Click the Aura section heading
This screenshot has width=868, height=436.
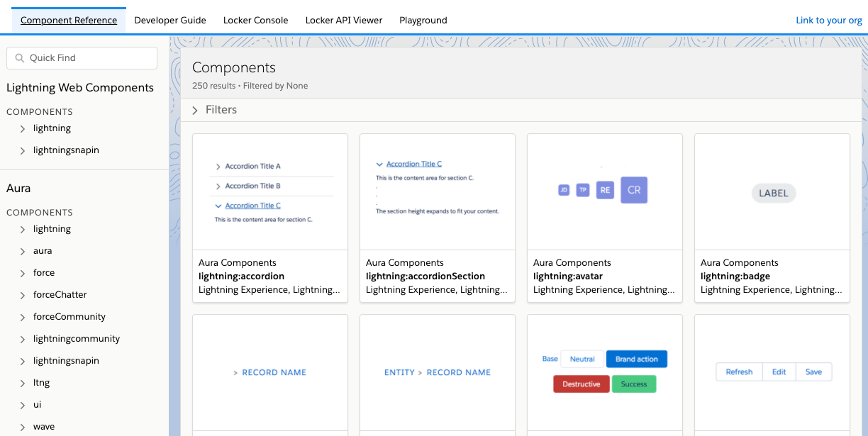[x=18, y=189]
